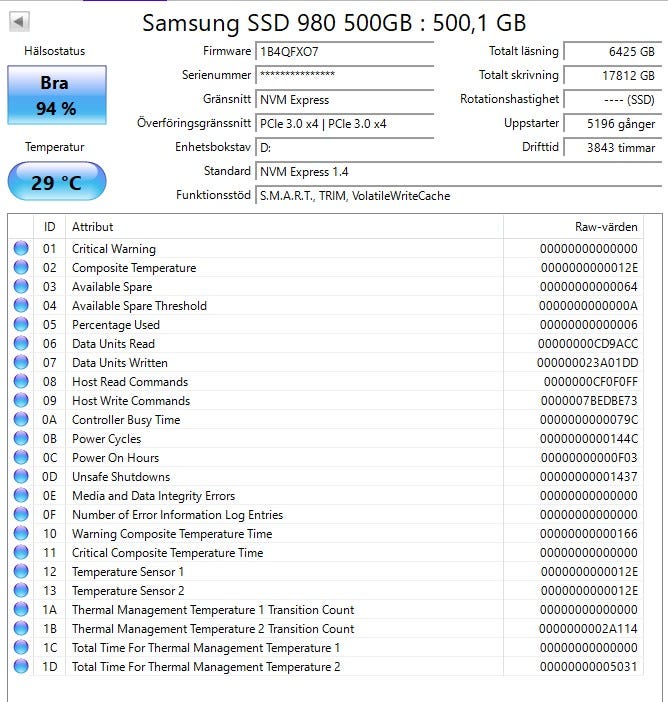Screen dimensions: 668x702
Task: Click the status orb for row 1D
Action: click(21, 666)
